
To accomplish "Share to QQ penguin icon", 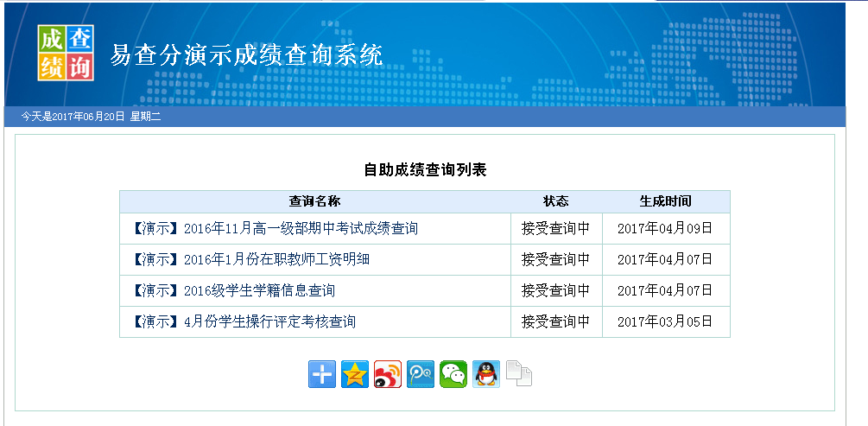I will [x=486, y=374].
